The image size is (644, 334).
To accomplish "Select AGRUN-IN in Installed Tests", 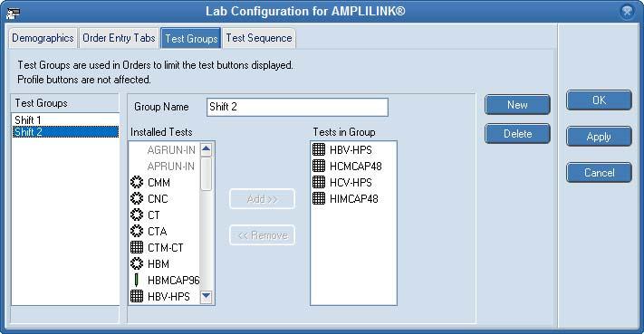I will pyautogui.click(x=171, y=150).
